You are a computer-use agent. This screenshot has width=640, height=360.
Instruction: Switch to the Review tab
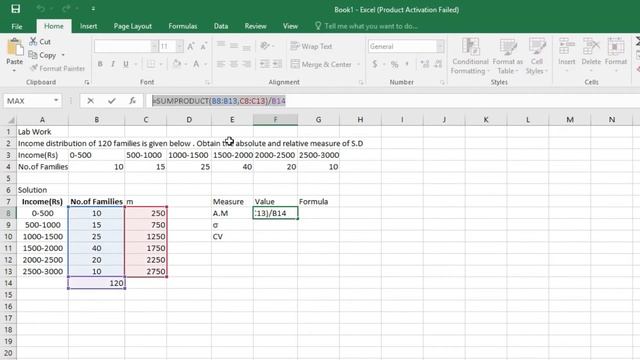256,26
